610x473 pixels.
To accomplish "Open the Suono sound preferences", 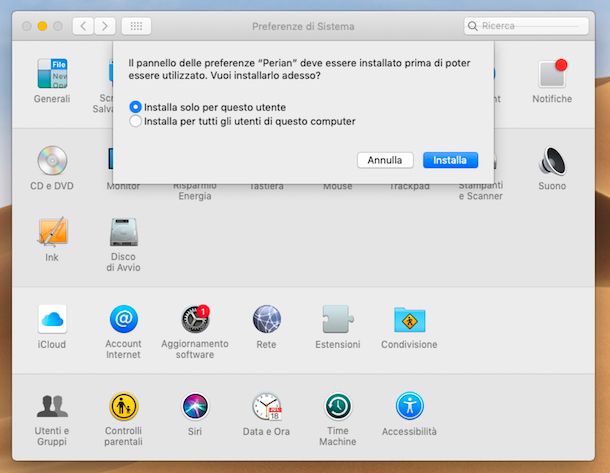I will pos(552,161).
